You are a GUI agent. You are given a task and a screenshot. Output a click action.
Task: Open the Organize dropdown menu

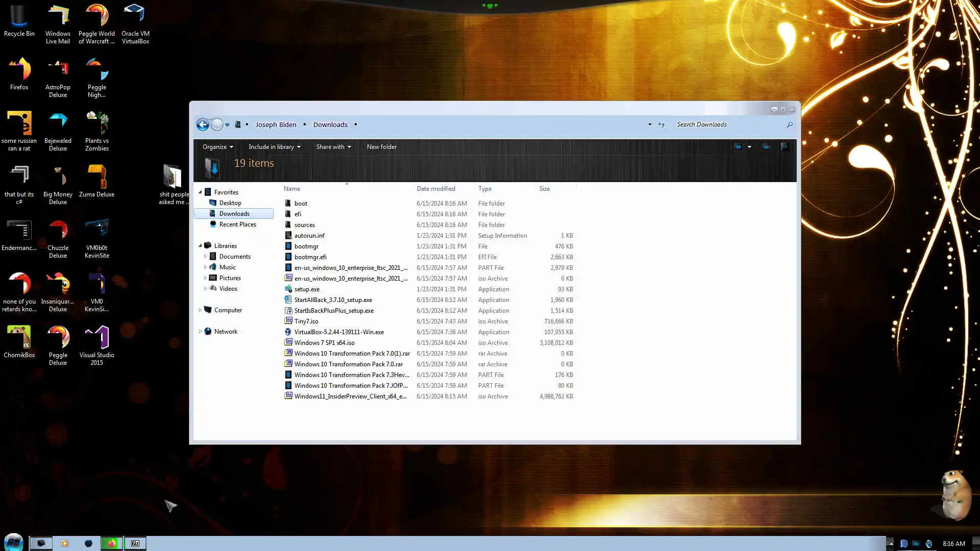(217, 147)
